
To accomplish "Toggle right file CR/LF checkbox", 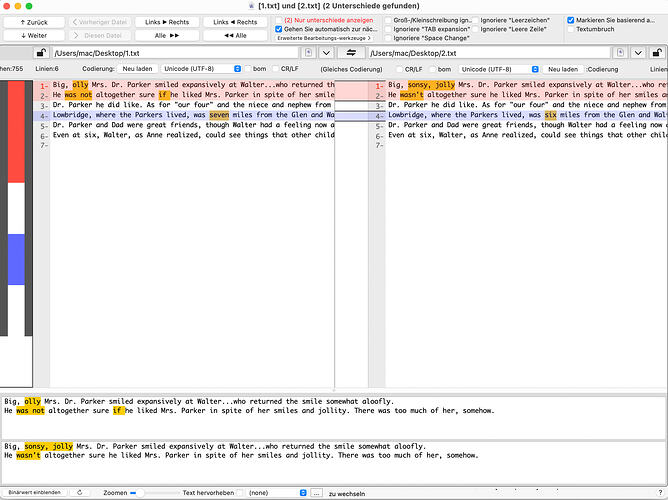I will click(x=399, y=69).
